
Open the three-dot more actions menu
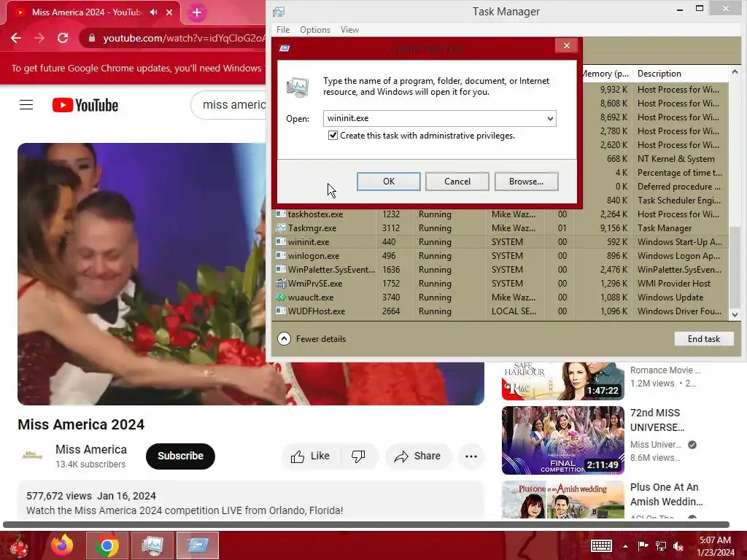click(471, 456)
